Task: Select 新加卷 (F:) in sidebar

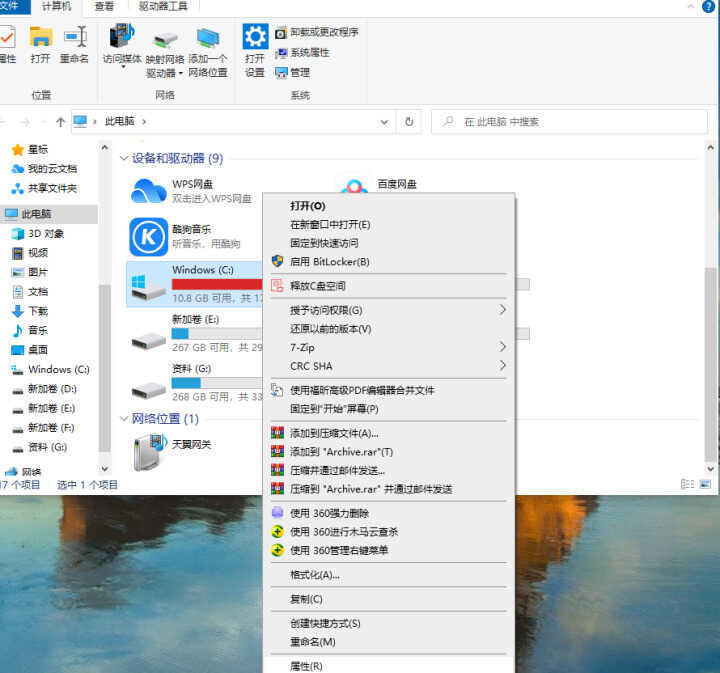Action: tap(43, 428)
